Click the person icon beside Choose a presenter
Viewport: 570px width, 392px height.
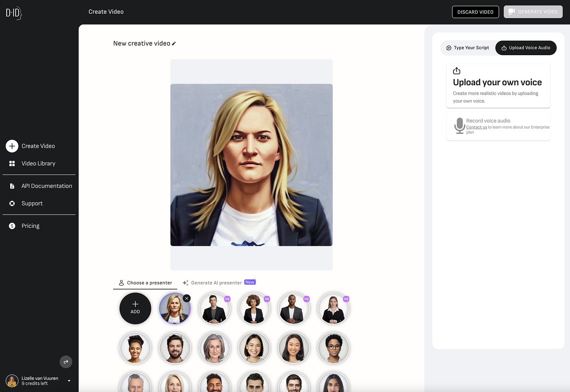tap(121, 283)
